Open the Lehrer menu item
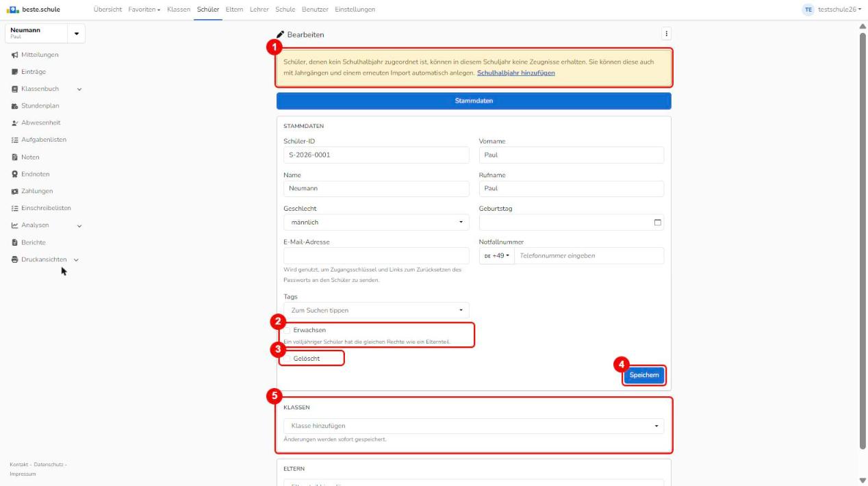Viewport: 868px width, 486px height. click(259, 9)
